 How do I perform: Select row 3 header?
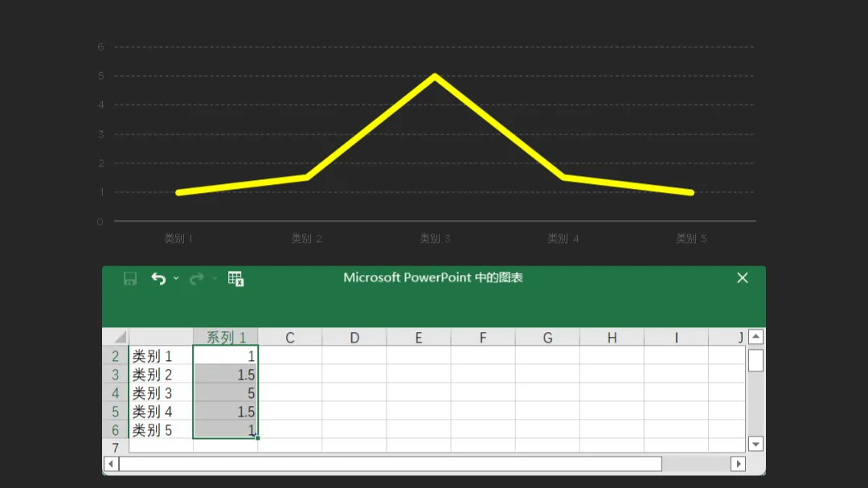click(x=116, y=374)
